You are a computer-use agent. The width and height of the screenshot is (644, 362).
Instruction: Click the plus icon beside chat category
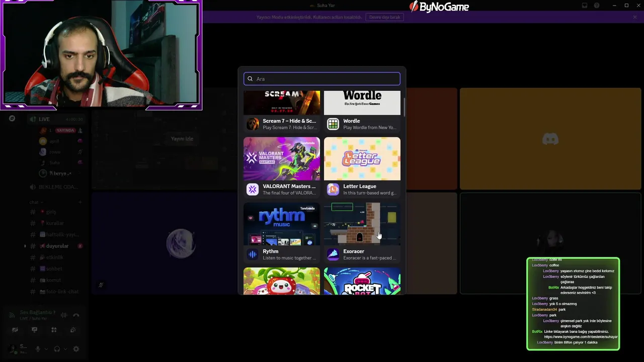click(x=80, y=202)
